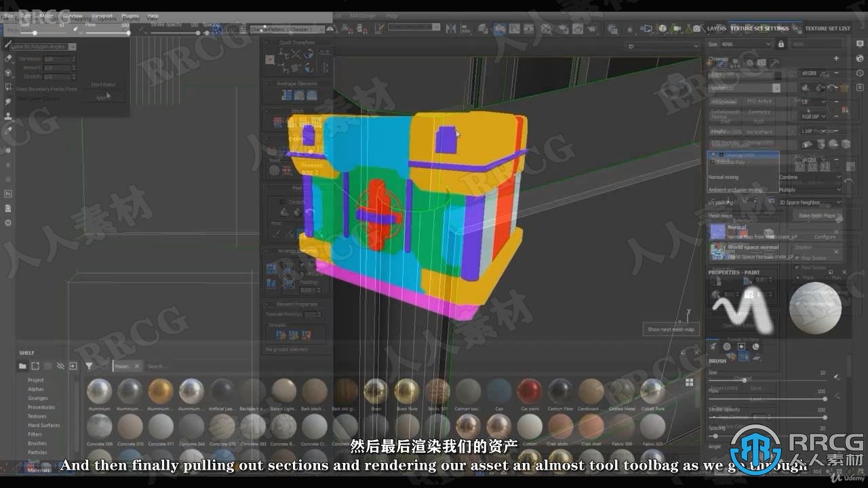Switch shelf to grid view icon
Image resolution: width=868 pixels, height=488 pixels.
[x=690, y=382]
